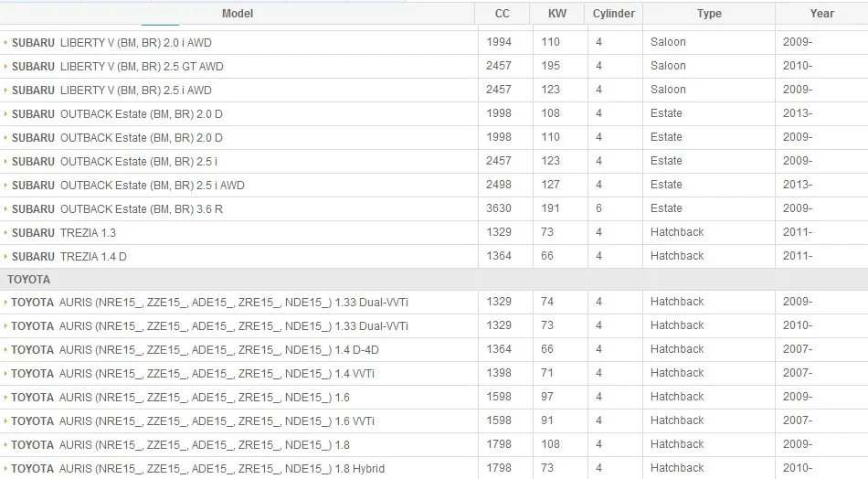Click CC value 1398 in AURIS 1.4 VVTi row
Image resolution: width=868 pixels, height=479 pixels.
499,373
